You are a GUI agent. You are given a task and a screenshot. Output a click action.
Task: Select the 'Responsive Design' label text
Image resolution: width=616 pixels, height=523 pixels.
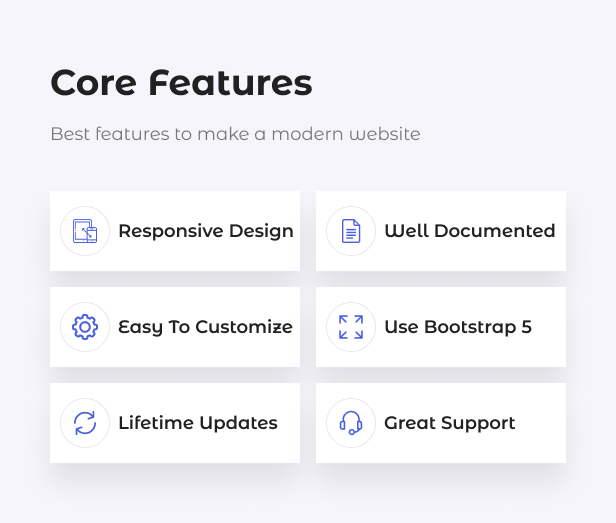(205, 231)
